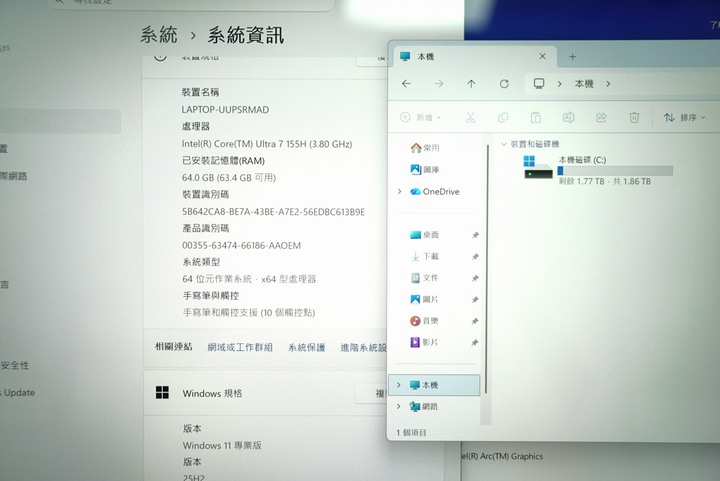Viewport: 720px width, 481px height.
Task: Open the 新增 new item dropdown
Action: click(x=421, y=117)
